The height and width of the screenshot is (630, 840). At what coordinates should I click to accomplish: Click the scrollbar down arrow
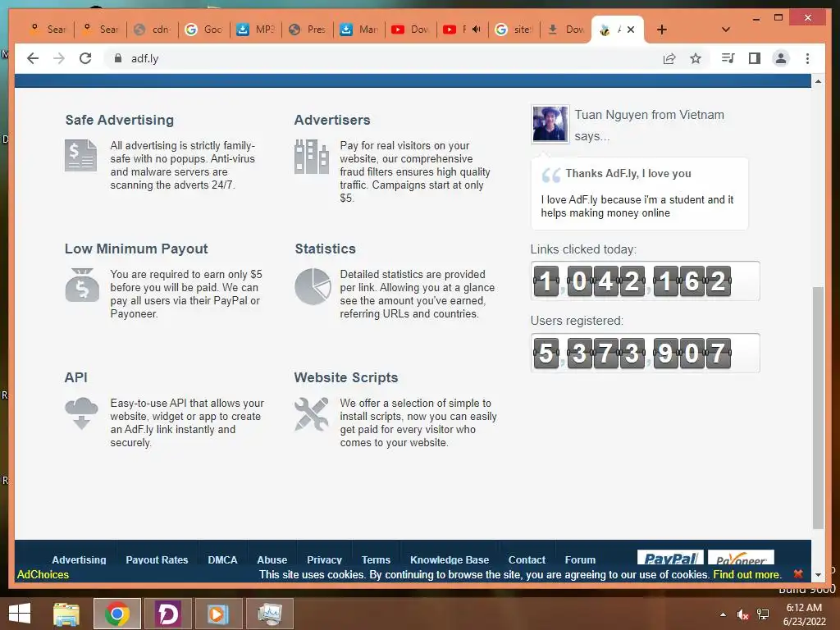pos(818,575)
